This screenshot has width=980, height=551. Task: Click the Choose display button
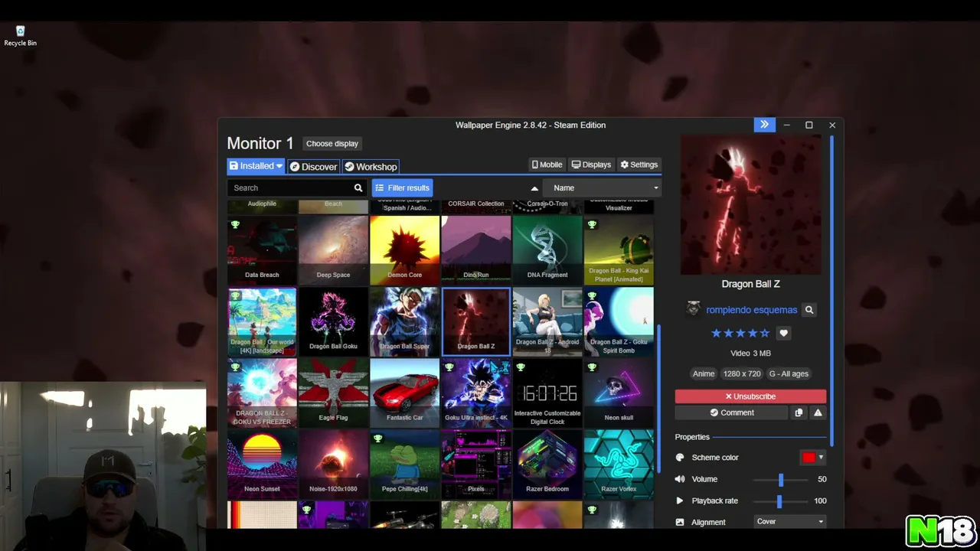coord(332,143)
